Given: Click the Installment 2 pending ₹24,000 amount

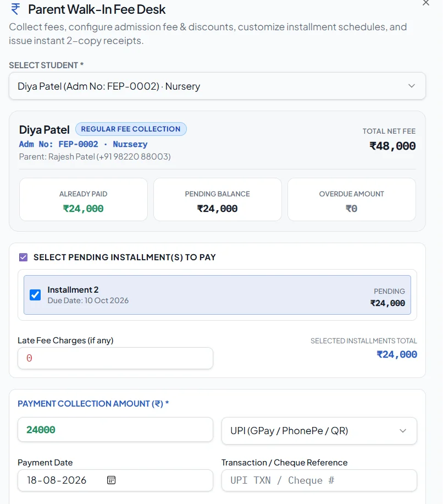Looking at the screenshot, I should tap(387, 303).
